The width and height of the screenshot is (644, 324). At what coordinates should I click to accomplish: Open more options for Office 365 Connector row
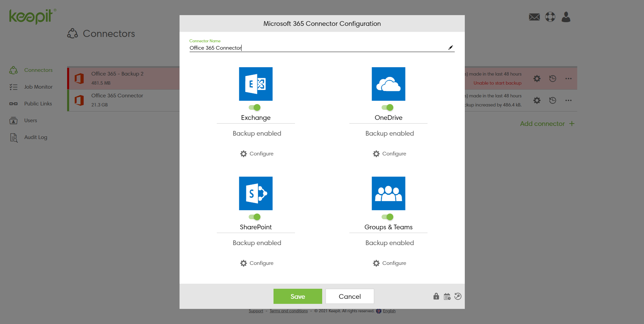(568, 100)
